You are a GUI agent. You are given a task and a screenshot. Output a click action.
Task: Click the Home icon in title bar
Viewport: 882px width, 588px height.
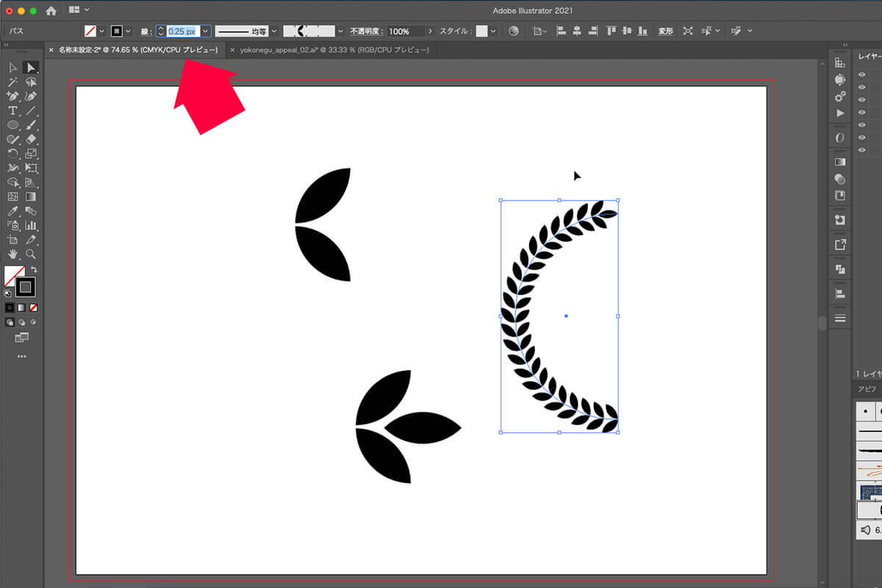coord(51,11)
